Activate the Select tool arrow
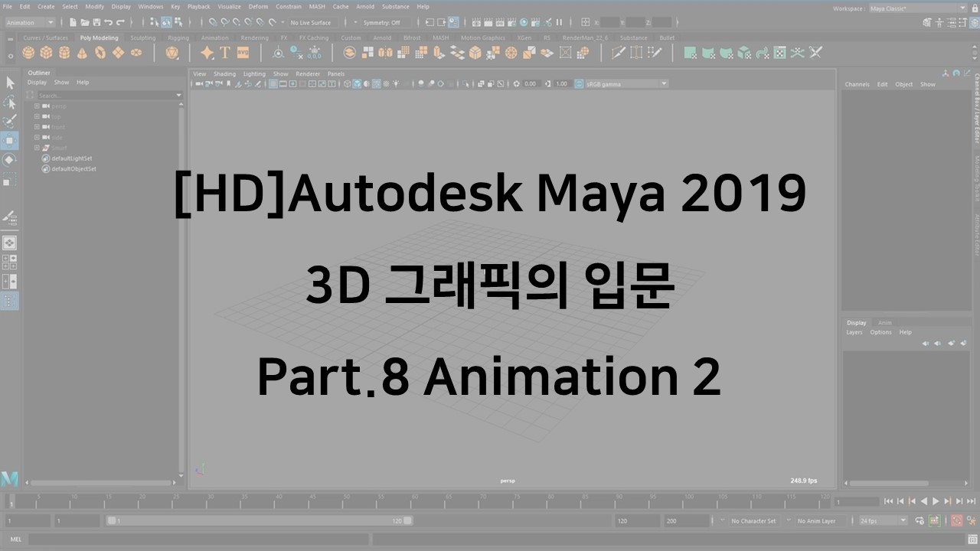The image size is (980, 551). [10, 83]
